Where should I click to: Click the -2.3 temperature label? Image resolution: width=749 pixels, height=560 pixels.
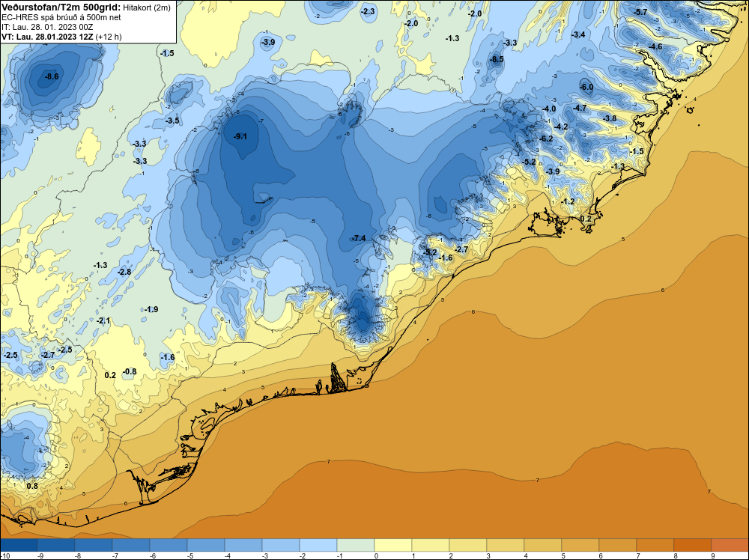pos(368,11)
